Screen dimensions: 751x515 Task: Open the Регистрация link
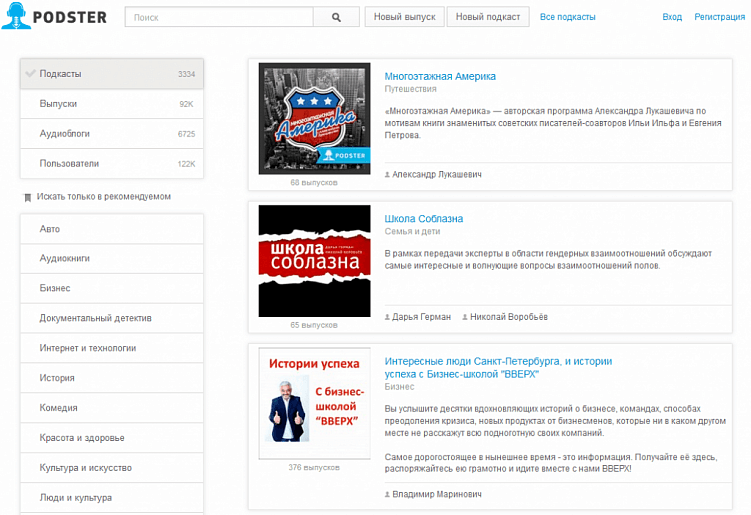click(719, 17)
